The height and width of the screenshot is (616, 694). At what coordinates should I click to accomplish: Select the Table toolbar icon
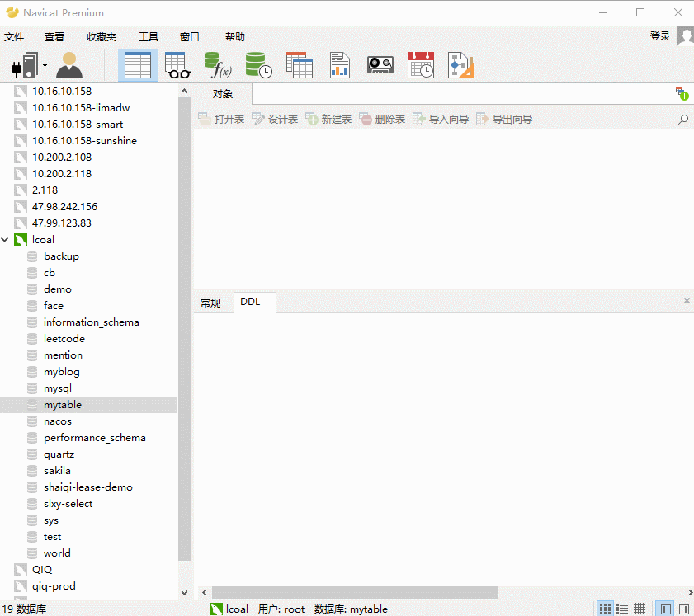pyautogui.click(x=138, y=65)
